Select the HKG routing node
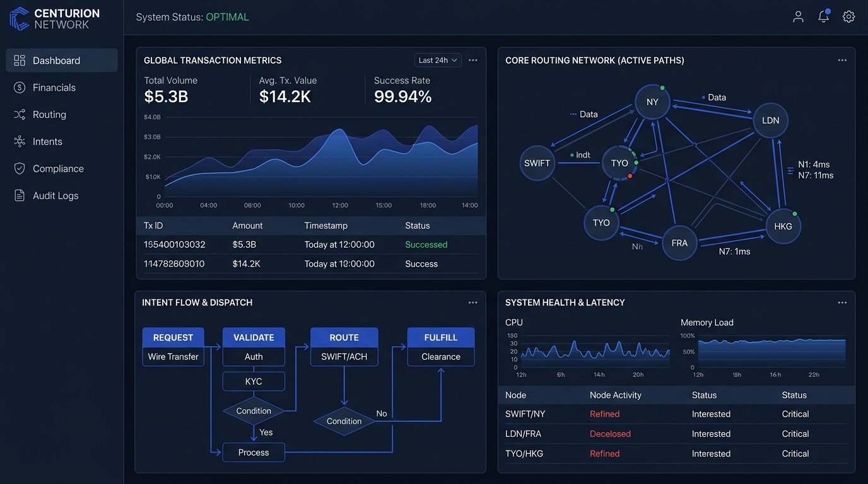The height and width of the screenshot is (484, 868). coord(783,226)
